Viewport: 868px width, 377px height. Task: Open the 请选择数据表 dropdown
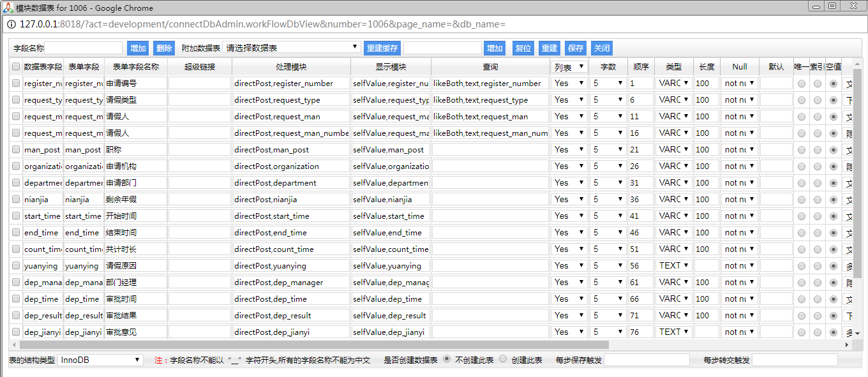point(292,48)
